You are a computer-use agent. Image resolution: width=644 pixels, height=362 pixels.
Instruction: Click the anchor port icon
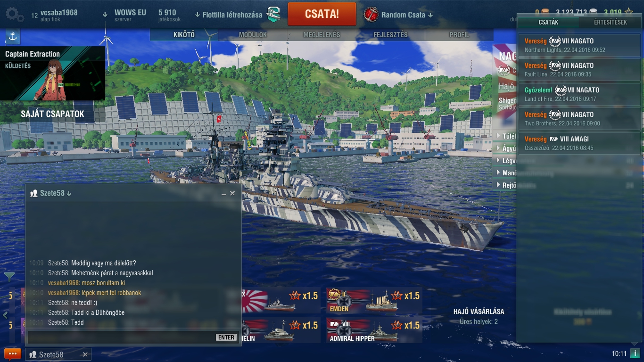click(x=13, y=36)
